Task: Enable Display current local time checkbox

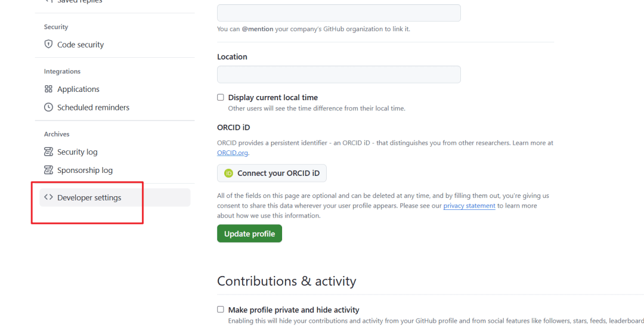Action: (221, 97)
